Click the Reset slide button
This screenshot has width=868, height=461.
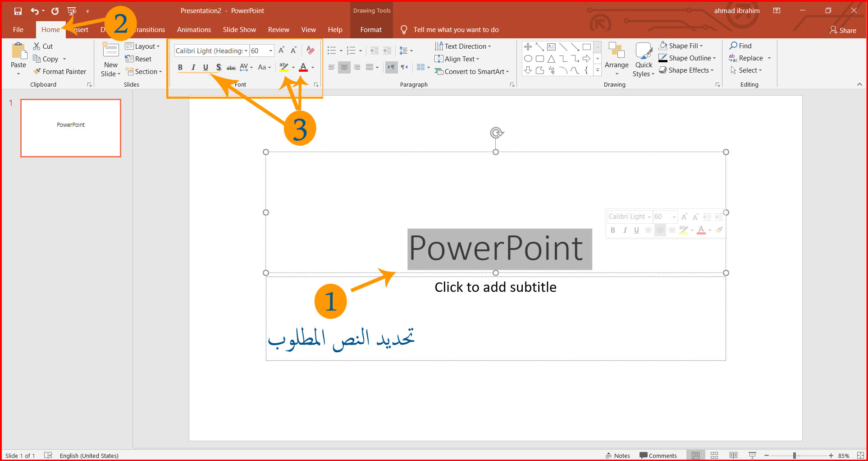138,59
